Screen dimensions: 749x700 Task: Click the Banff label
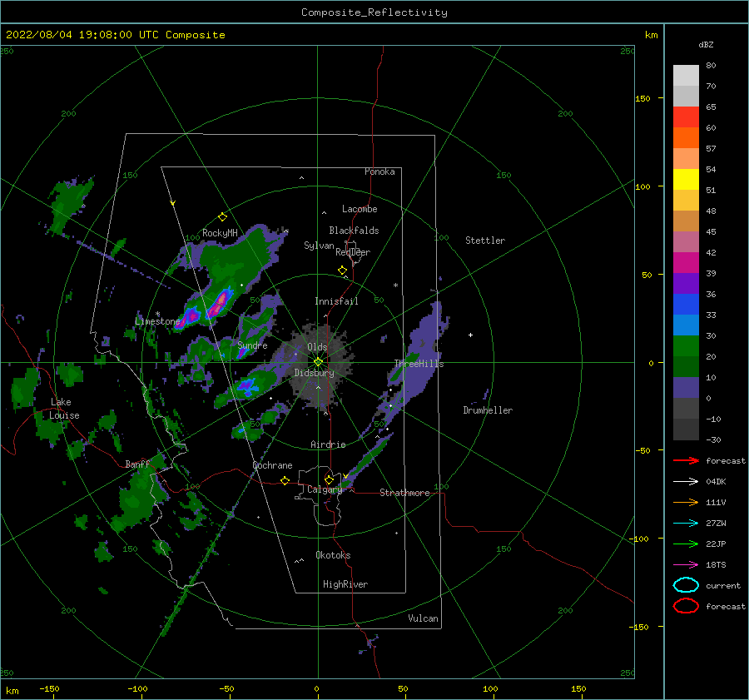coord(137,464)
